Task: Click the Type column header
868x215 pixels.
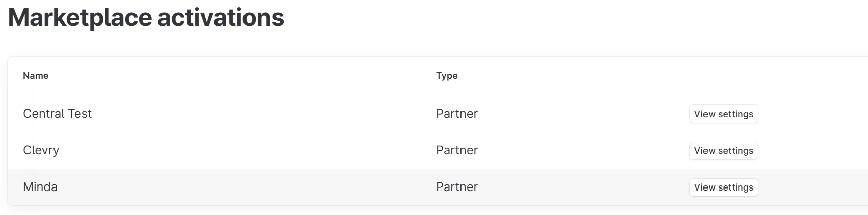Action: coord(447,76)
